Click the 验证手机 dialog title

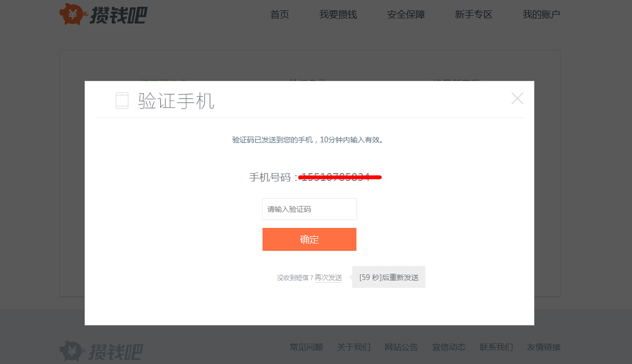(176, 101)
